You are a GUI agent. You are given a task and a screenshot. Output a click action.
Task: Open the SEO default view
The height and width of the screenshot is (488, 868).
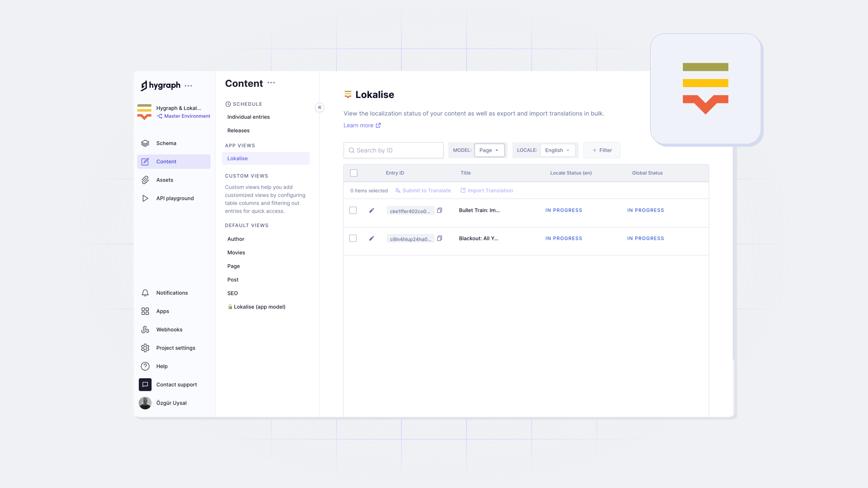coord(232,293)
